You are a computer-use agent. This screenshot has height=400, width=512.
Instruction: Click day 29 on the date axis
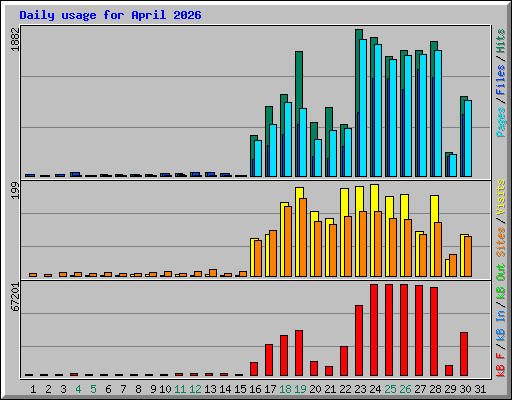[x=450, y=389]
